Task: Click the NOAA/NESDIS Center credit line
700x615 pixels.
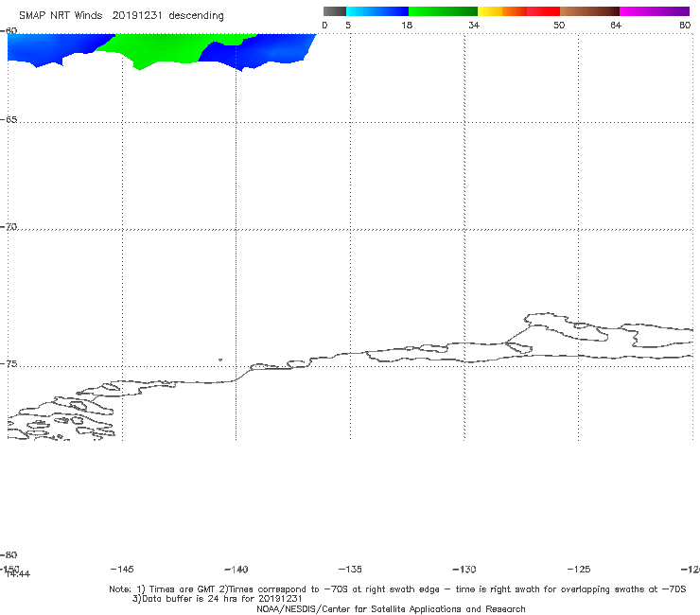Action: [391, 608]
